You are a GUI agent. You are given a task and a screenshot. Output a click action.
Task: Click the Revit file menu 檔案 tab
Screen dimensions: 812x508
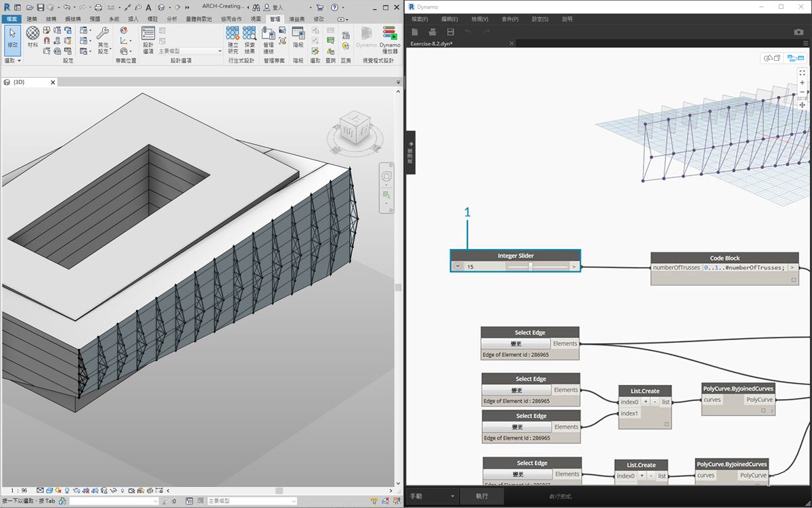tap(12, 19)
